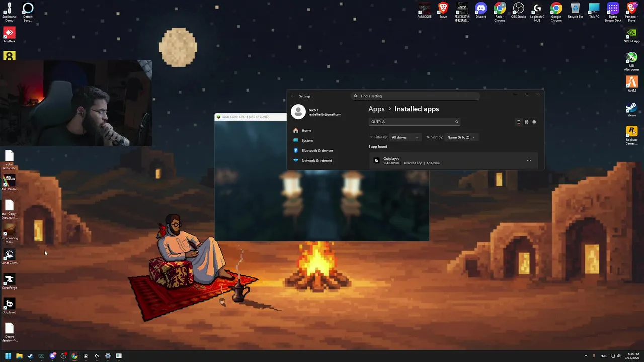The width and height of the screenshot is (644, 362).
Task: Click the Find a setting search box
Action: 415,96
